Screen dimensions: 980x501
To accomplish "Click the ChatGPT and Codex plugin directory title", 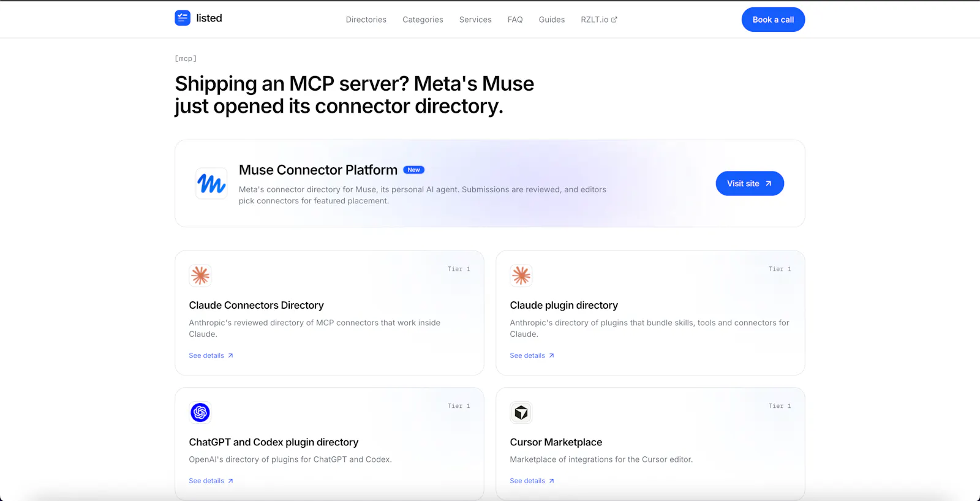I will (274, 442).
